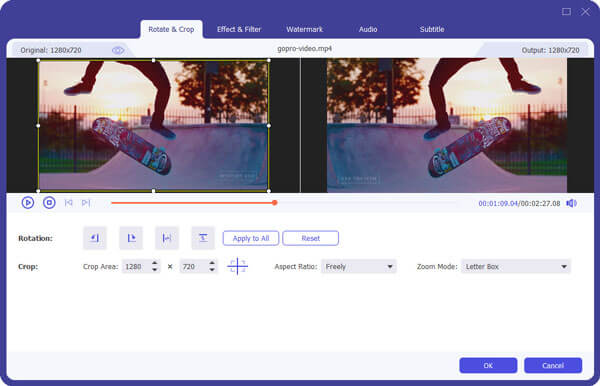The height and width of the screenshot is (386, 600).
Task: Open Zoom Mode dropdown showing Letter Box
Action: (x=516, y=267)
